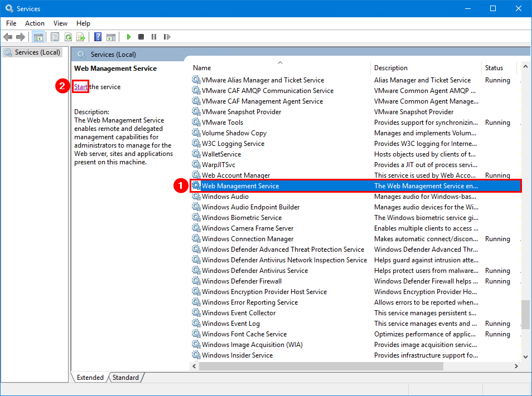
Task: Toggle Show/Hide Console Tree icon
Action: point(38,37)
